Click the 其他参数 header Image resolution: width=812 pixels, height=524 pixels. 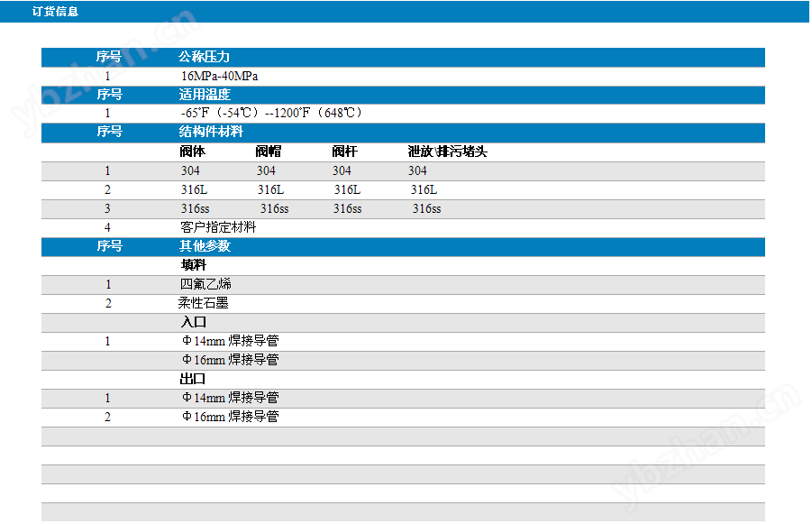[204, 246]
